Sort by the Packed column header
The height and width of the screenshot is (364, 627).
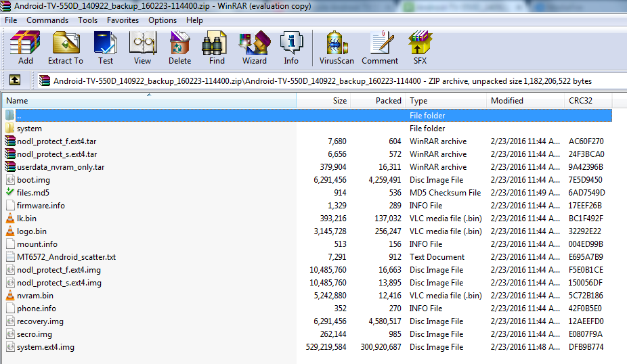tap(379, 101)
